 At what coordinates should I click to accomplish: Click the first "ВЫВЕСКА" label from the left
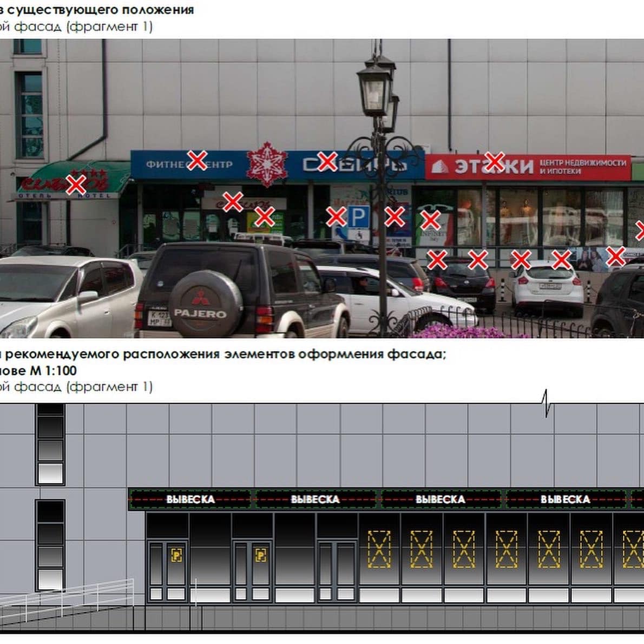click(x=190, y=499)
